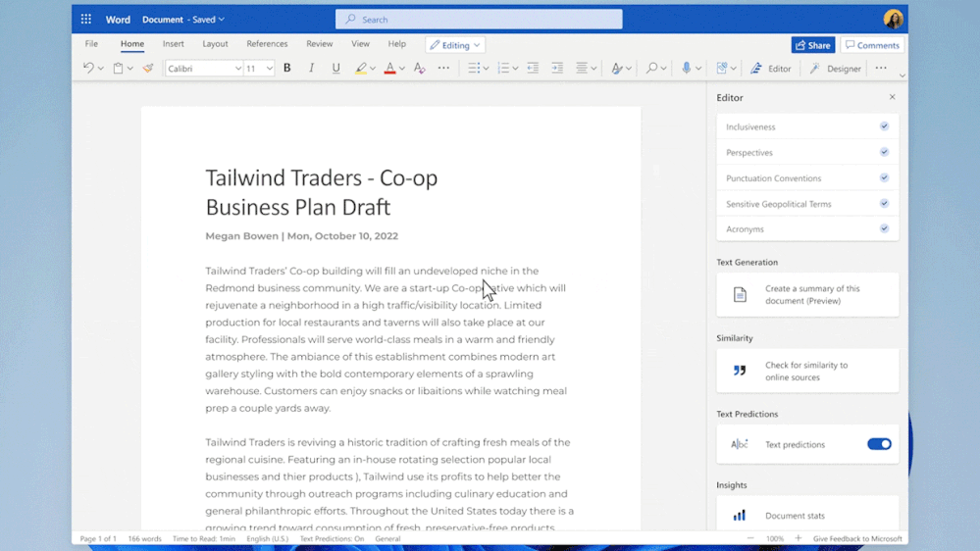Toggle the Text predictions switch
Viewport: 980px width, 551px height.
click(879, 444)
